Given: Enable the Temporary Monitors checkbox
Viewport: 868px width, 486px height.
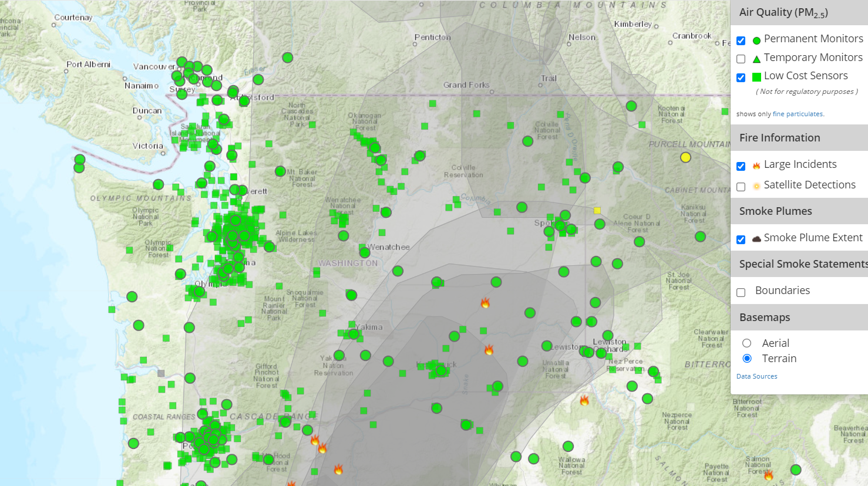Looking at the screenshot, I should [x=741, y=58].
